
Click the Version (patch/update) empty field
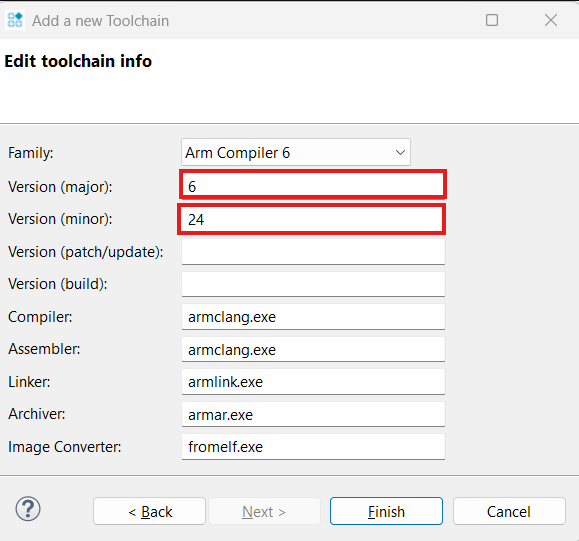(313, 251)
